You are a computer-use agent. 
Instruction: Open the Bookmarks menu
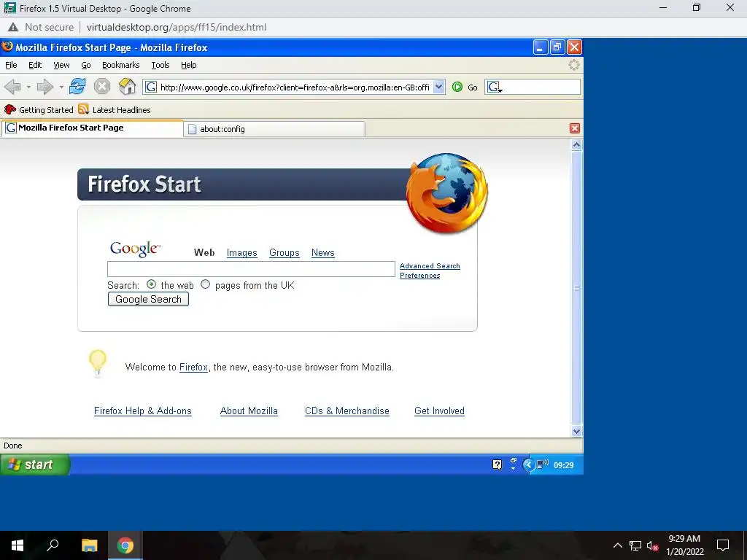121,65
